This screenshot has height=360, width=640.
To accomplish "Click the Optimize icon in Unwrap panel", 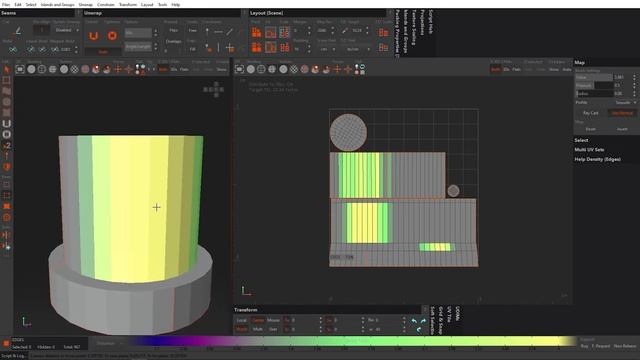I will [112, 36].
